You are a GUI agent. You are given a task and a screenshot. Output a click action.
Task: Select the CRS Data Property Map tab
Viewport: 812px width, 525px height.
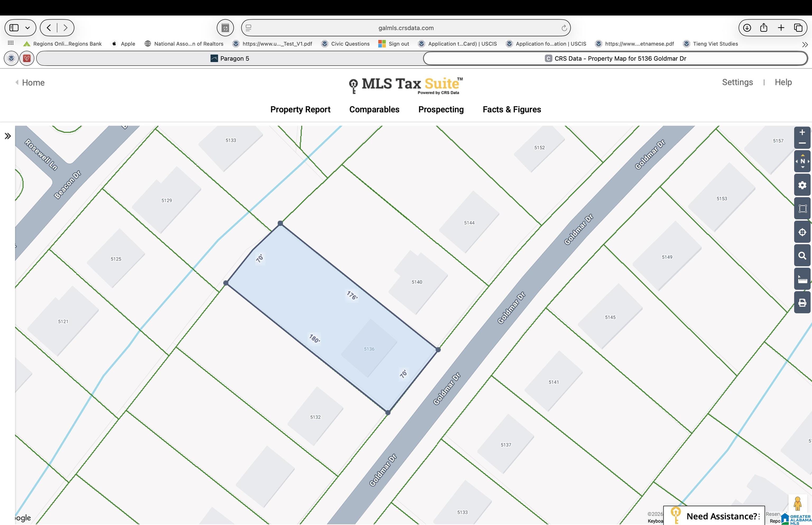tap(615, 58)
